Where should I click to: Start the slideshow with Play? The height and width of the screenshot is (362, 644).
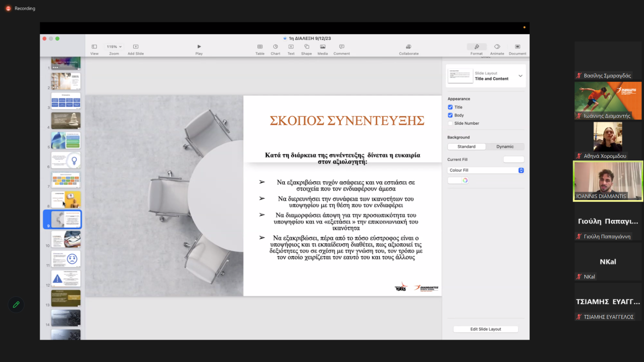199,47
